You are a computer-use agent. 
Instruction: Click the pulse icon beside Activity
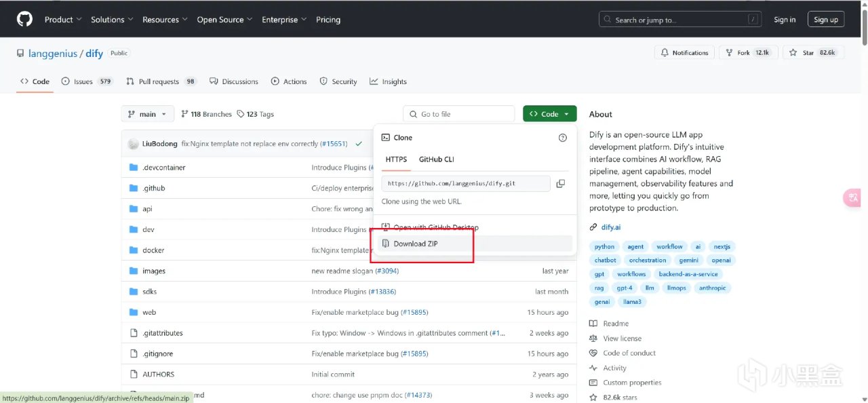[x=593, y=368]
